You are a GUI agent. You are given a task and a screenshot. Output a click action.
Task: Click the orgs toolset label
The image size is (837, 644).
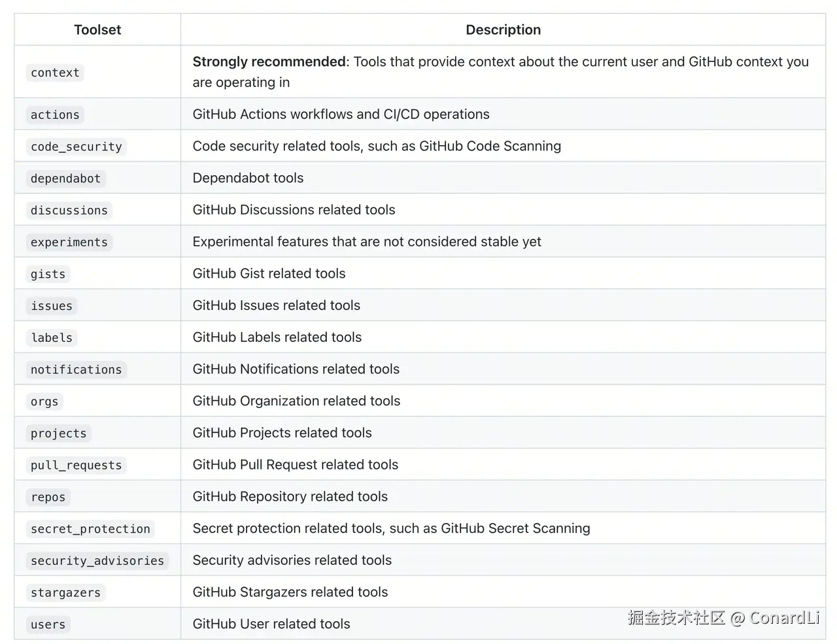click(x=44, y=402)
